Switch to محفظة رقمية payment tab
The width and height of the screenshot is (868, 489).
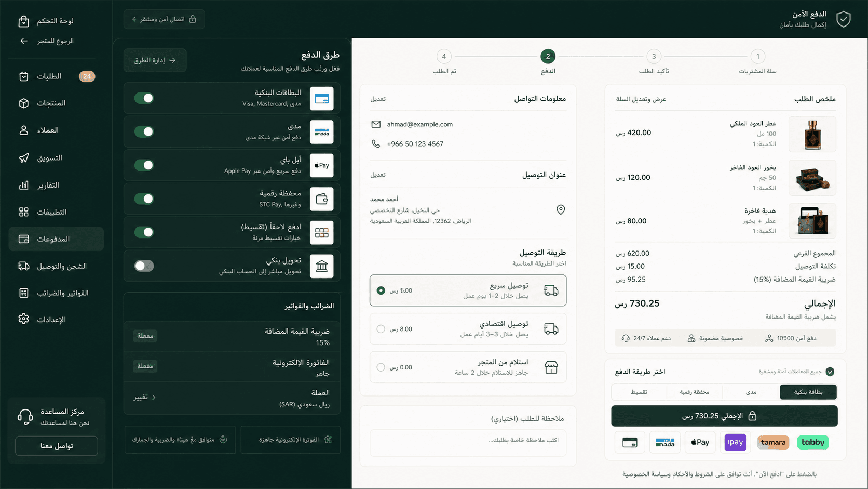click(x=695, y=392)
